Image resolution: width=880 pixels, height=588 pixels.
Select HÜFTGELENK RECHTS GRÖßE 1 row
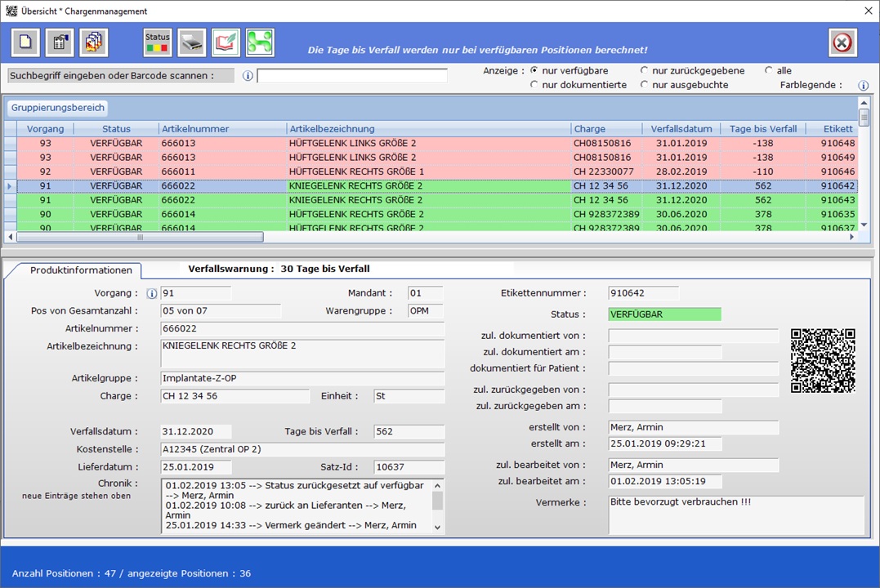(x=437, y=171)
